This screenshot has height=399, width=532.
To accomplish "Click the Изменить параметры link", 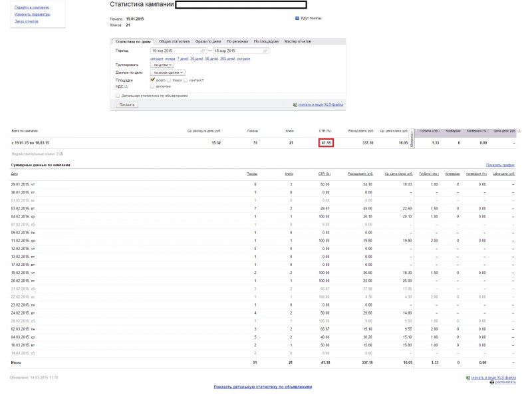I will click(x=32, y=14).
